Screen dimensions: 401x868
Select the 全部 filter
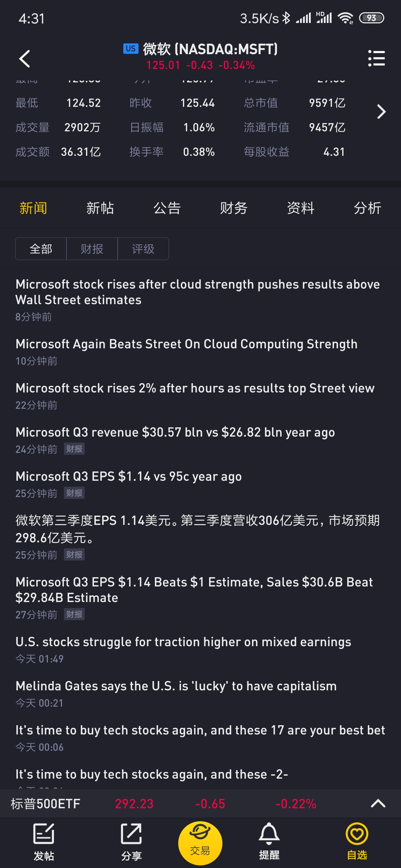click(41, 249)
